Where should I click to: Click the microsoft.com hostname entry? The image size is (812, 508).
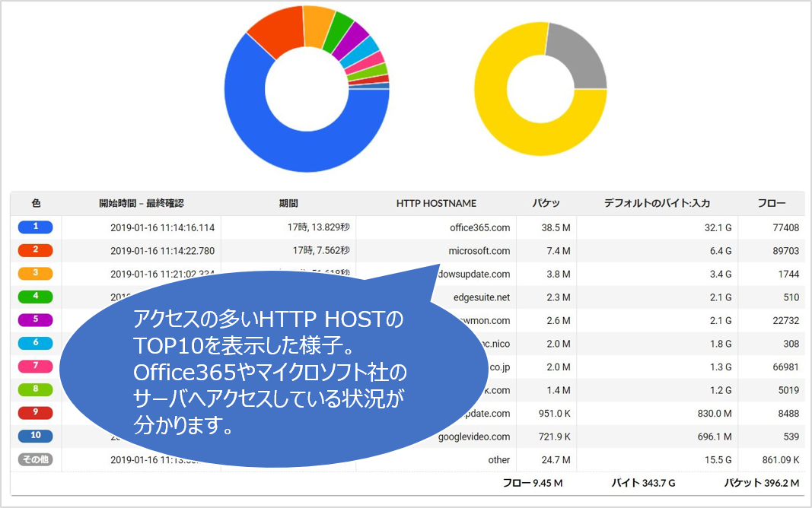point(479,251)
